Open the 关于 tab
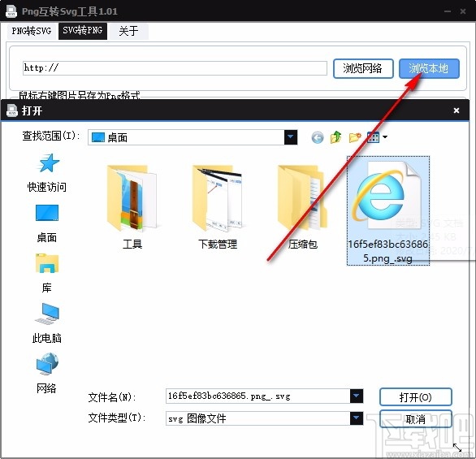 [x=128, y=31]
